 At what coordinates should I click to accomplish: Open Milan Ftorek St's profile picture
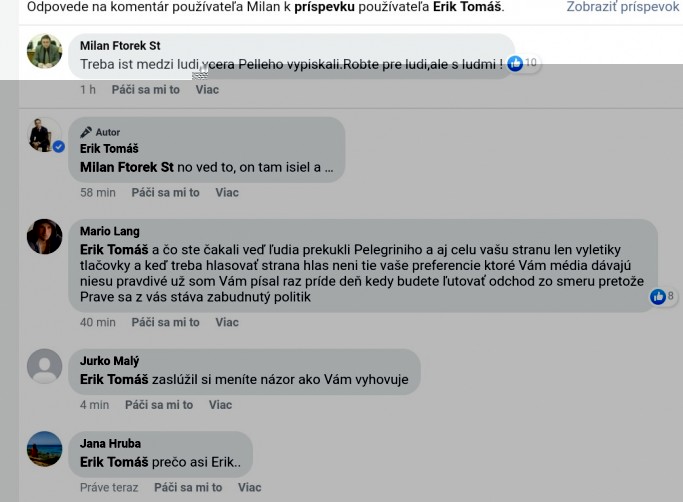click(x=44, y=51)
